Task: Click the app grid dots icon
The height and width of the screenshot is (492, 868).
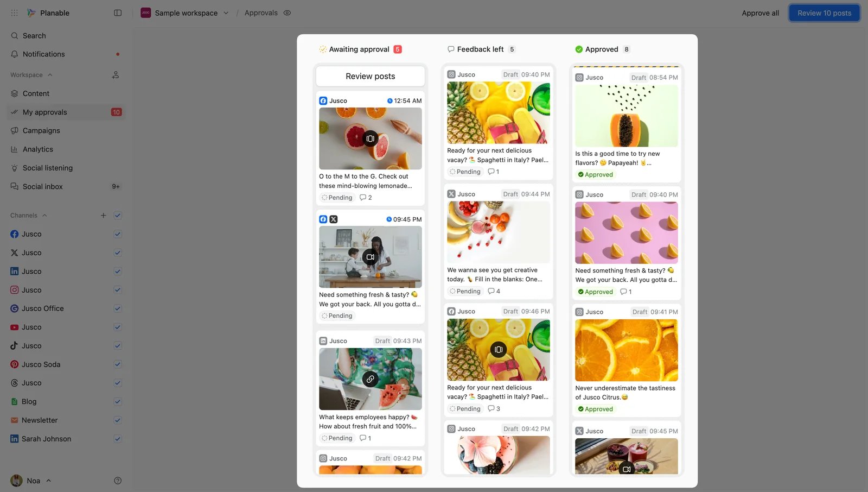Action: (14, 12)
